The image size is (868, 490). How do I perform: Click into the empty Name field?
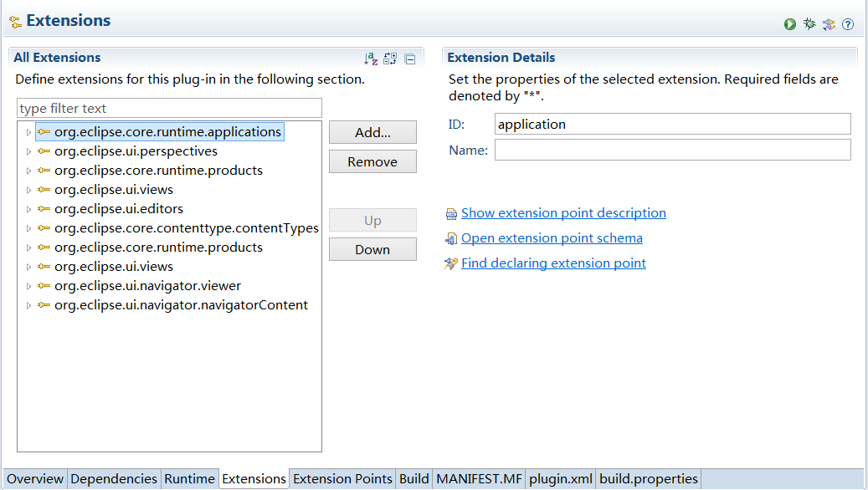(x=673, y=150)
